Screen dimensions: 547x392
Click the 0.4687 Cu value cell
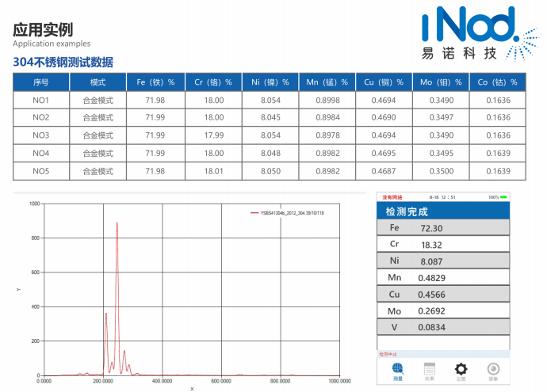[x=384, y=171]
